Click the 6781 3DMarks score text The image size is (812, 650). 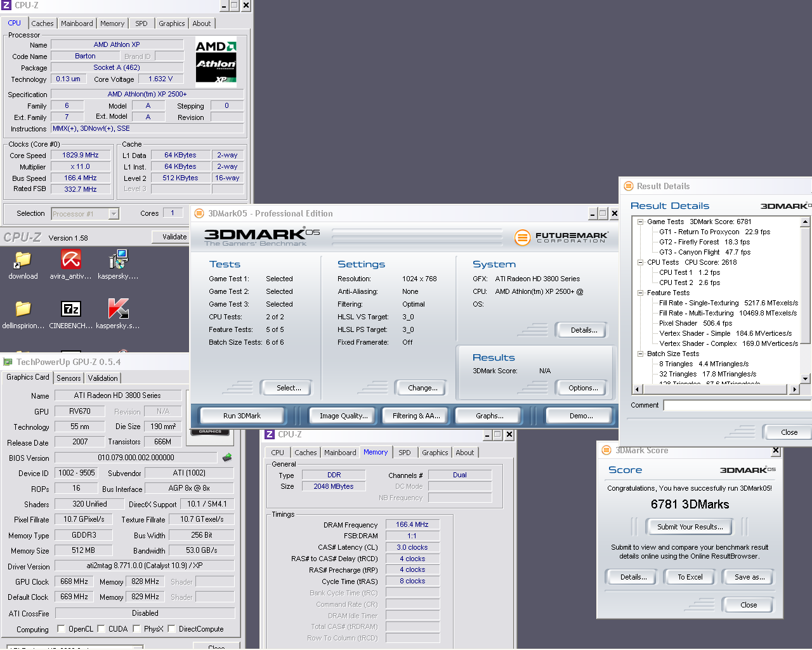point(690,505)
